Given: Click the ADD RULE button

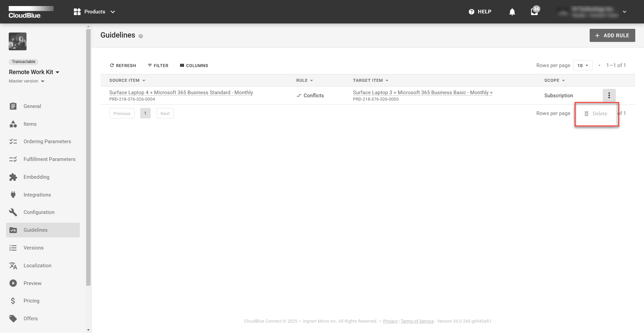Looking at the screenshot, I should coord(612,36).
